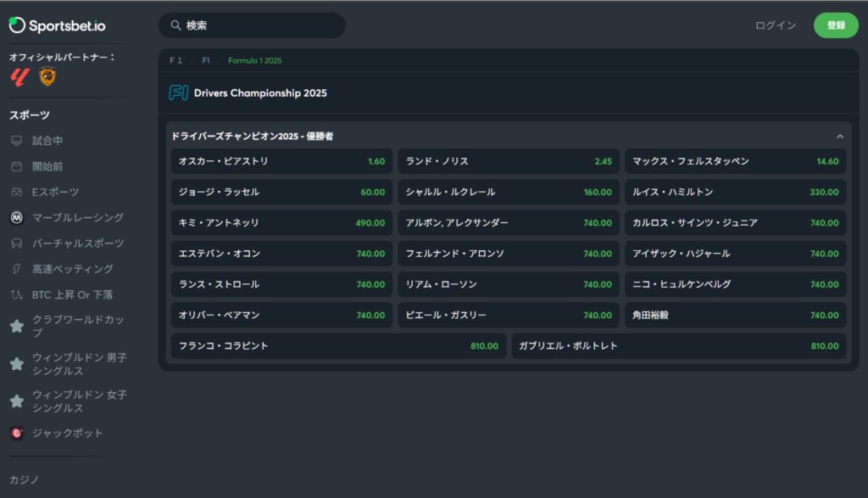Bet on オスカー・ピアストリ at 1.60
The image size is (868, 498).
(281, 161)
